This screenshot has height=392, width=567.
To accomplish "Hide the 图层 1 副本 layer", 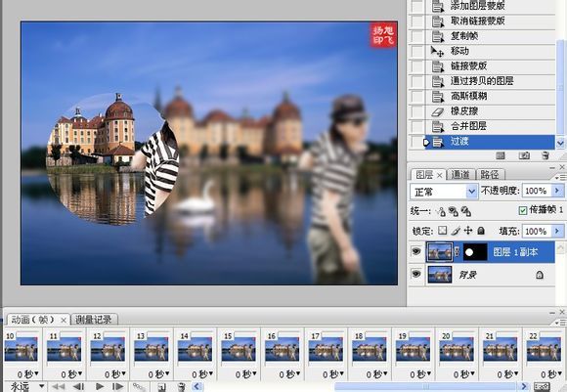I will [x=416, y=251].
